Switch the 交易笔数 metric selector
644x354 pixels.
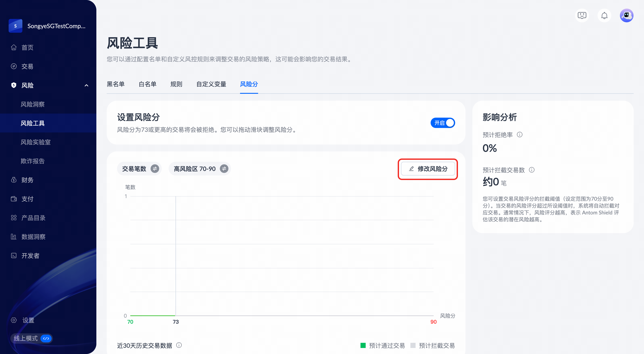155,169
